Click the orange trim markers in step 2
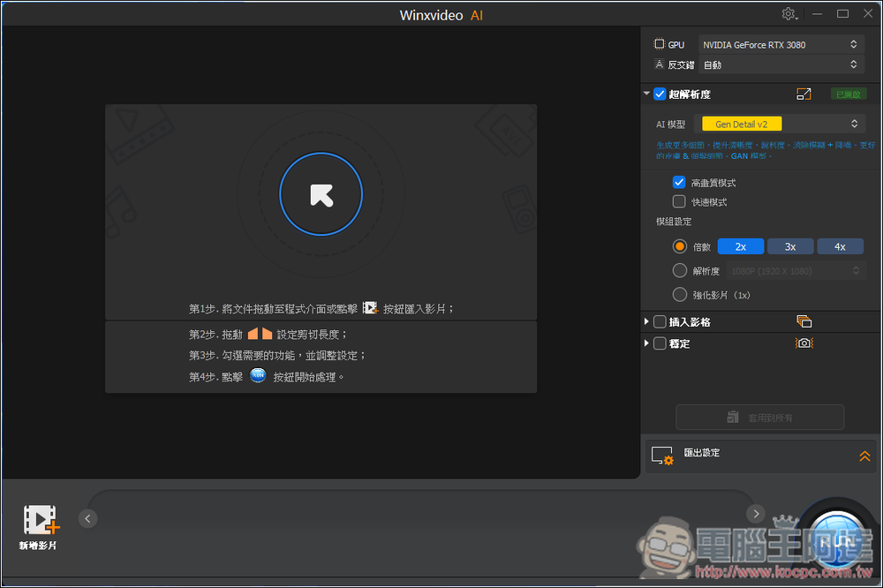 point(260,334)
